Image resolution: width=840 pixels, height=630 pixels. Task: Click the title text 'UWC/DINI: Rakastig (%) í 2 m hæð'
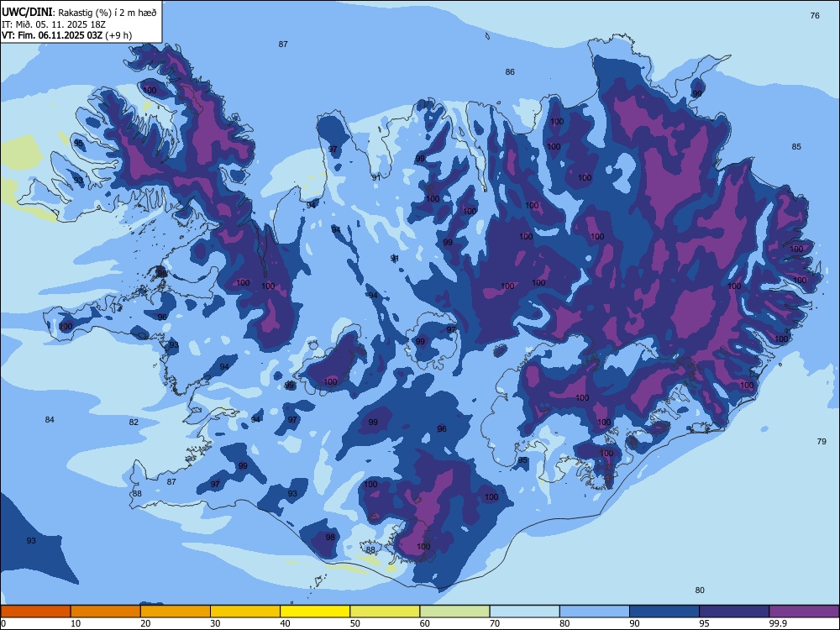tap(79, 13)
